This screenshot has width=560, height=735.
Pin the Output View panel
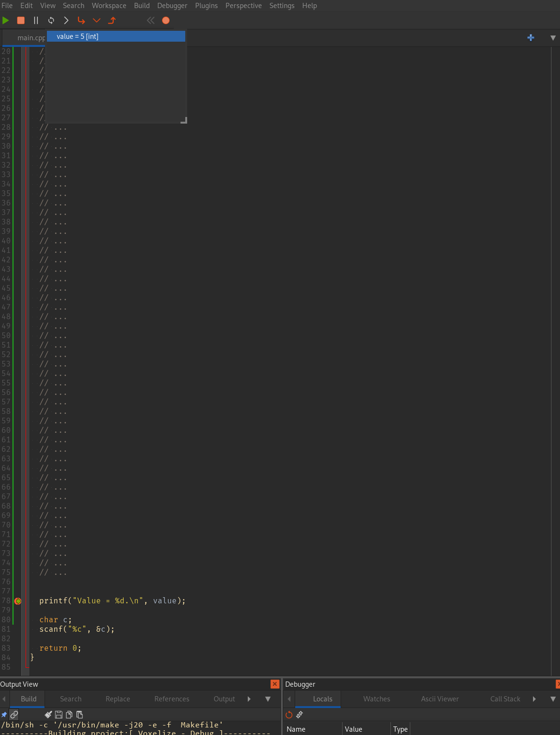[x=4, y=715]
